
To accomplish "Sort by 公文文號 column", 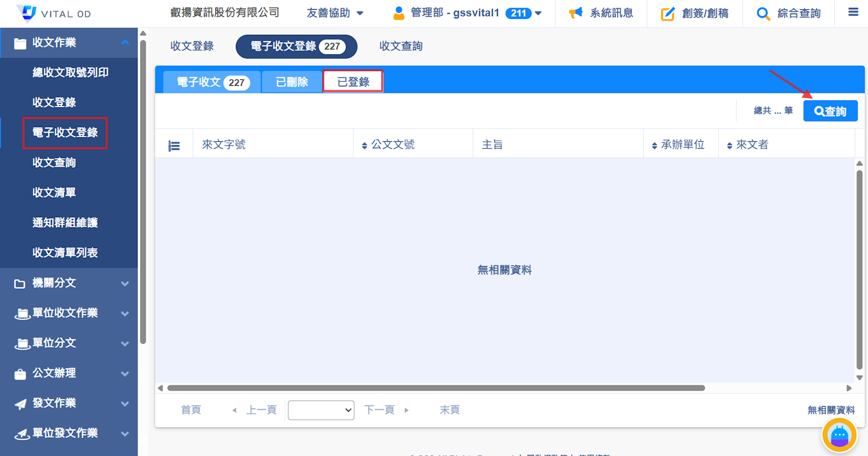I will (x=388, y=145).
